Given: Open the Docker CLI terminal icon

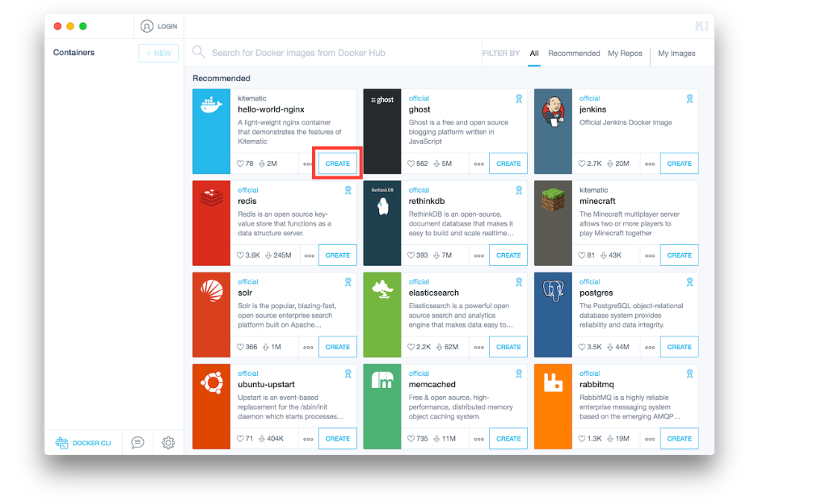Looking at the screenshot, I should [62, 443].
